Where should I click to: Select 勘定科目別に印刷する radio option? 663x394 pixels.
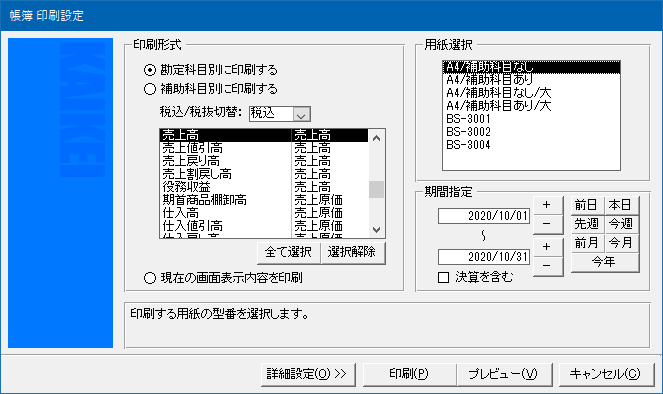pyautogui.click(x=150, y=70)
